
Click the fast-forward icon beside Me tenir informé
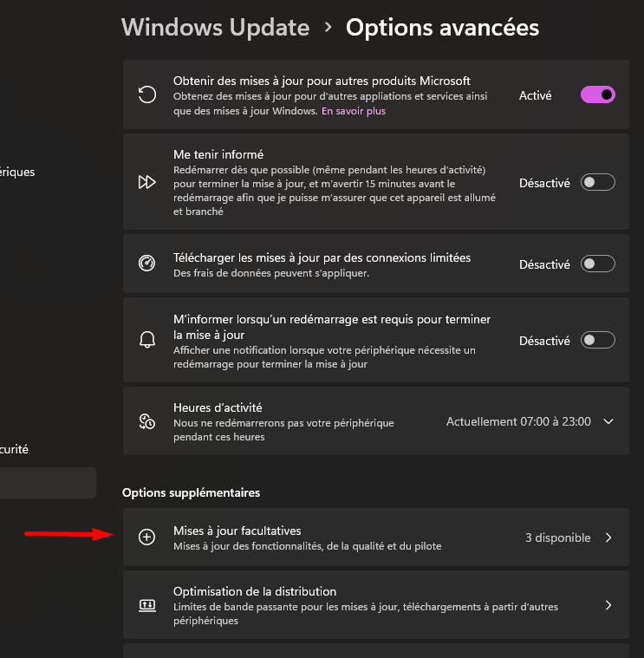[x=146, y=182]
